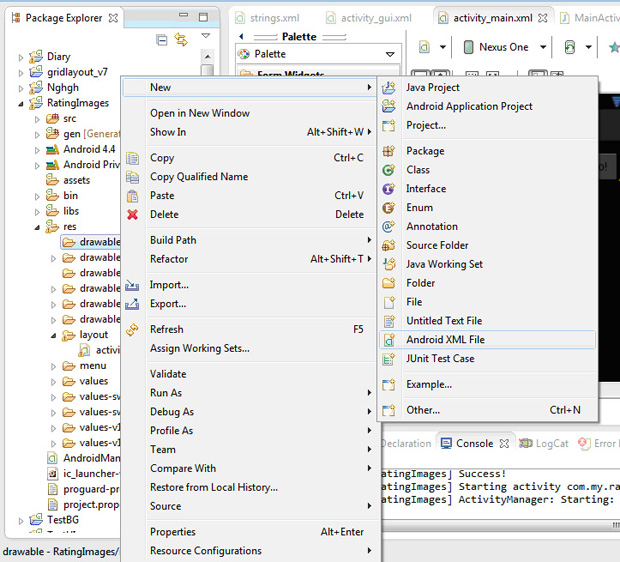Open Package Explorer view menu triangle
Image resolution: width=620 pixels, height=562 pixels.
[x=206, y=36]
